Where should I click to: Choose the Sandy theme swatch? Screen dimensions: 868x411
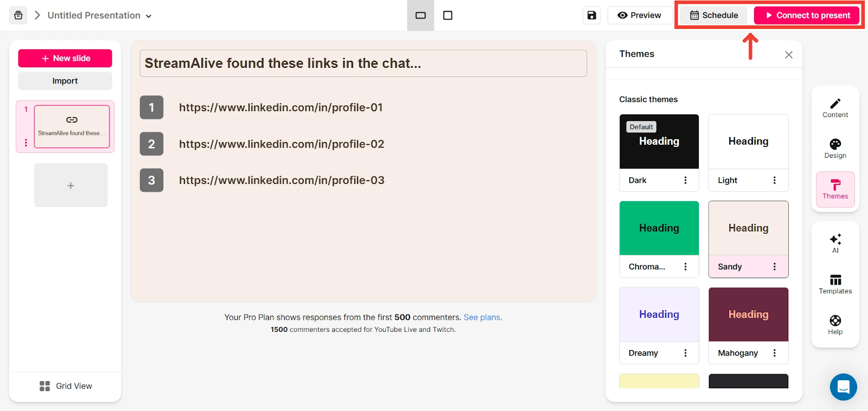tap(749, 228)
